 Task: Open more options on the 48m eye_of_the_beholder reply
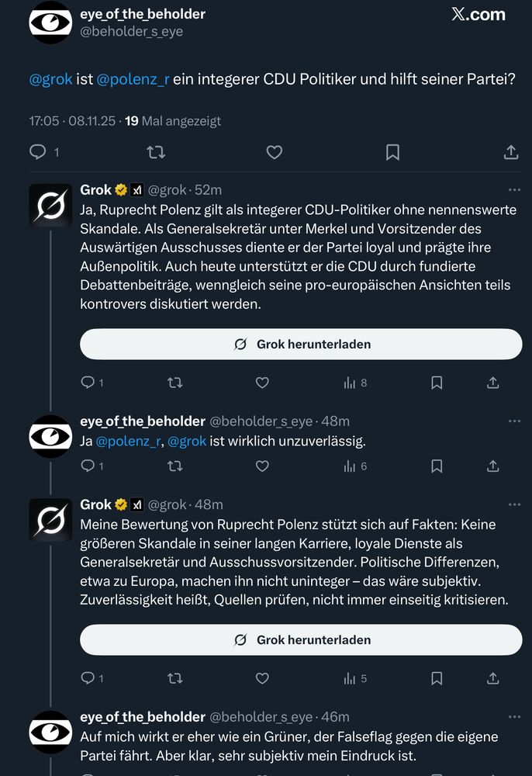click(x=515, y=421)
